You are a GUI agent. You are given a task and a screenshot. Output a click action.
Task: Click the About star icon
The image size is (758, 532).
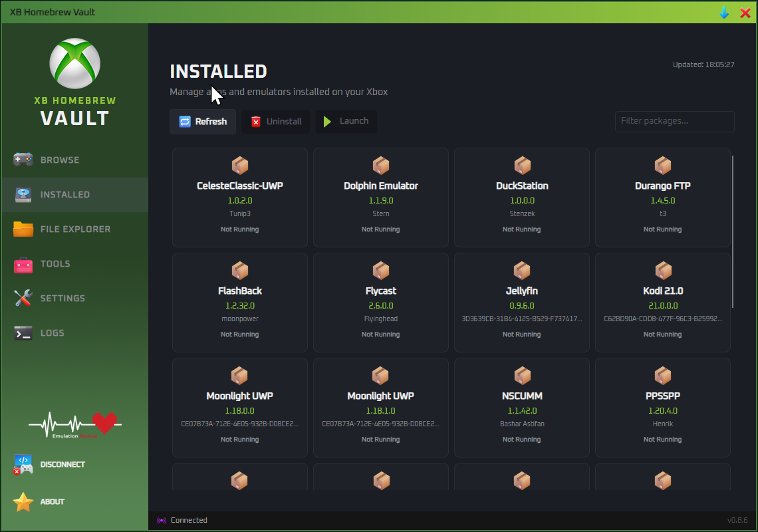tap(23, 501)
